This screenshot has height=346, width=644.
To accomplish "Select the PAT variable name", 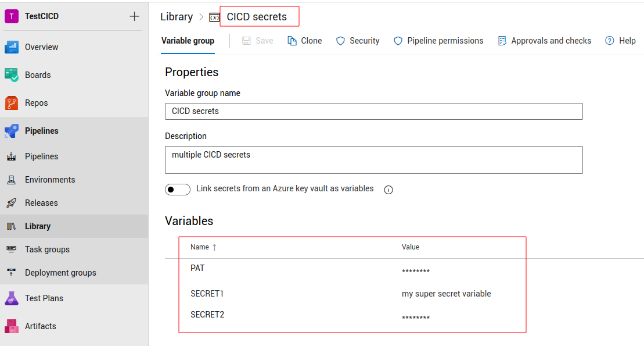I will tap(197, 268).
